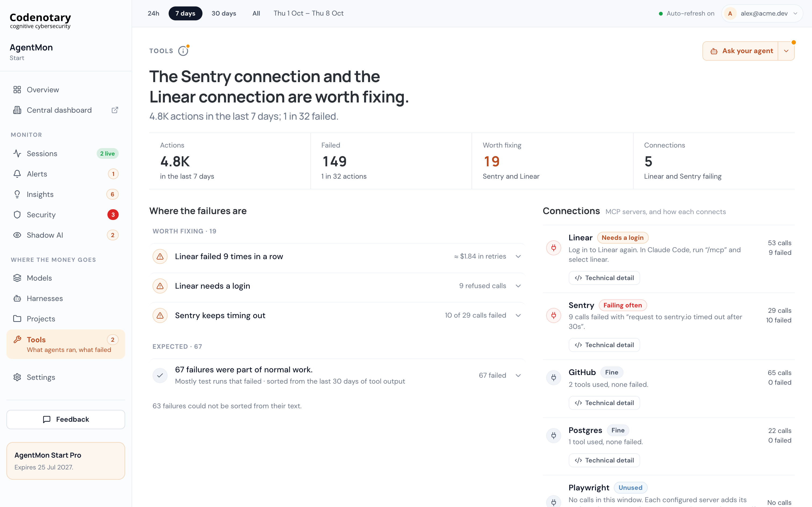The height and width of the screenshot is (507, 812).
Task: Click the GitHub connection plug icon
Action: coord(554,378)
